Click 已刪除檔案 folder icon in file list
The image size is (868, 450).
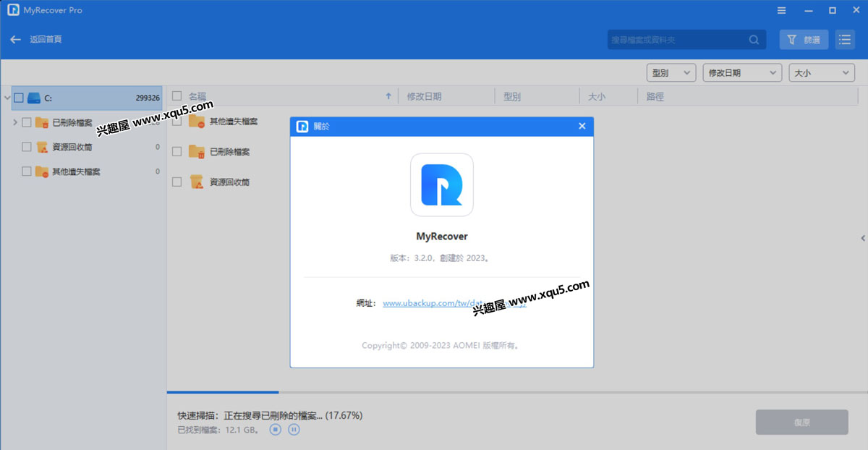point(196,152)
